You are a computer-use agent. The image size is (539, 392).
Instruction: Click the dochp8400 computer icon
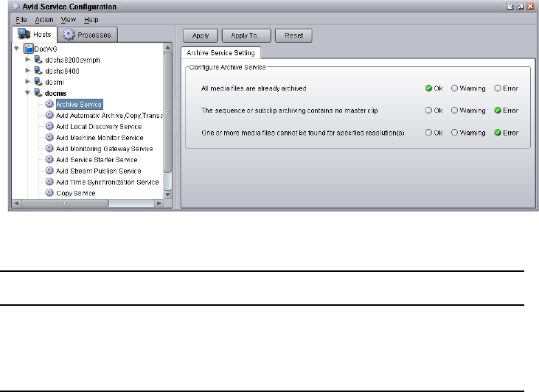38,71
